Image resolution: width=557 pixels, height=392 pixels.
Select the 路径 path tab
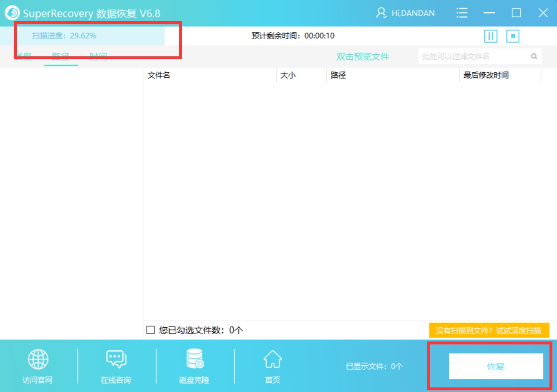click(61, 56)
